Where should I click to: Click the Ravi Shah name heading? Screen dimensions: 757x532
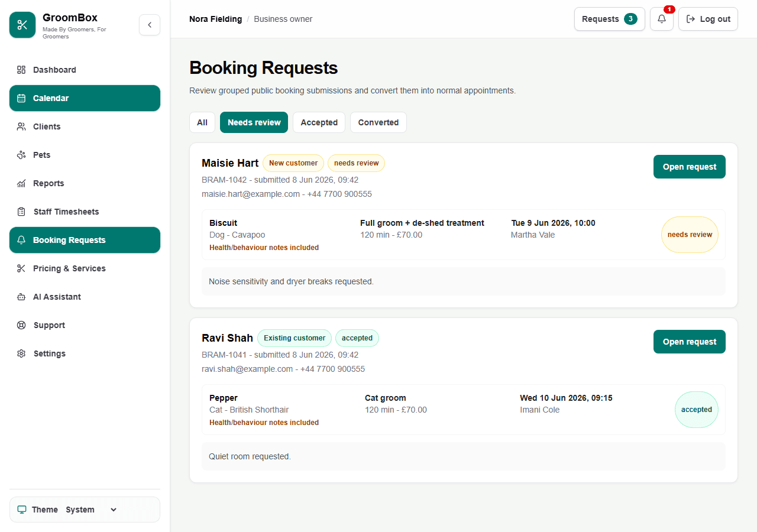coord(227,338)
